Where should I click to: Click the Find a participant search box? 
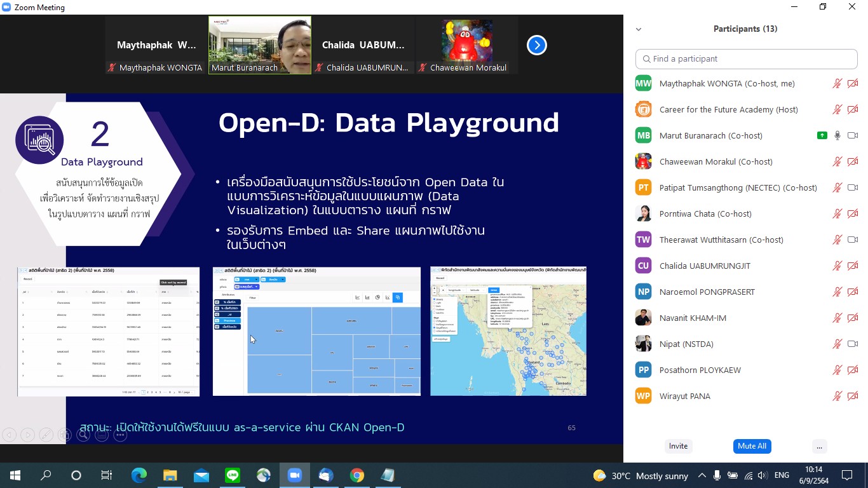click(747, 58)
